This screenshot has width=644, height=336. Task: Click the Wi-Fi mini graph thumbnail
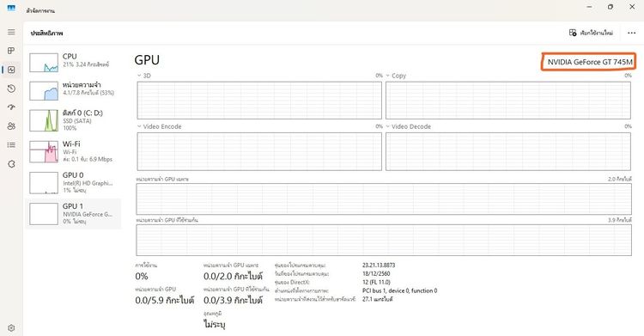(44, 152)
